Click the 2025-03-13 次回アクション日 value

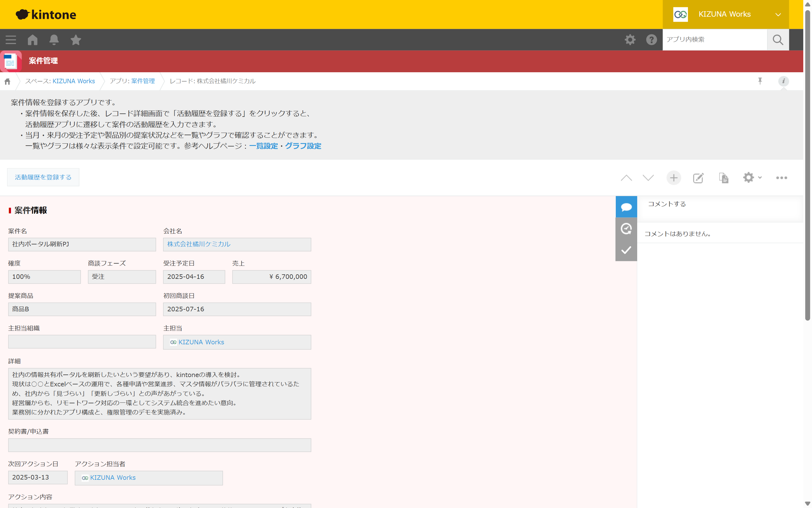point(38,478)
